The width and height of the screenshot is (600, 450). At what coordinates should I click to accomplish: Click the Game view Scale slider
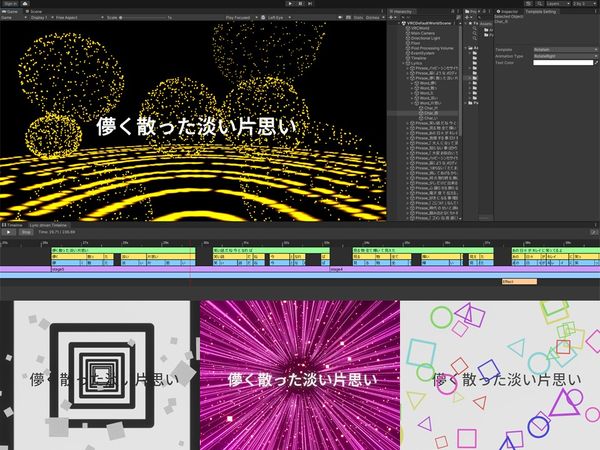[x=145, y=18]
